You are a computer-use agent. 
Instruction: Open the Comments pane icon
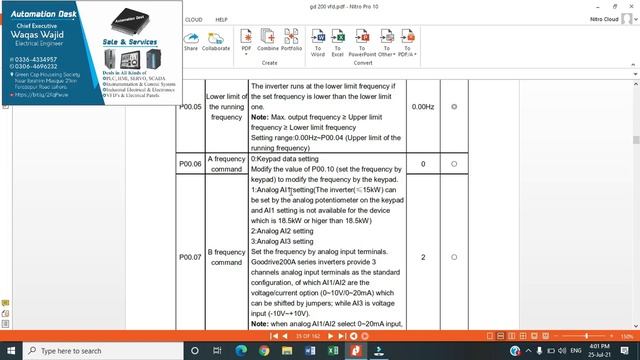[5, 303]
